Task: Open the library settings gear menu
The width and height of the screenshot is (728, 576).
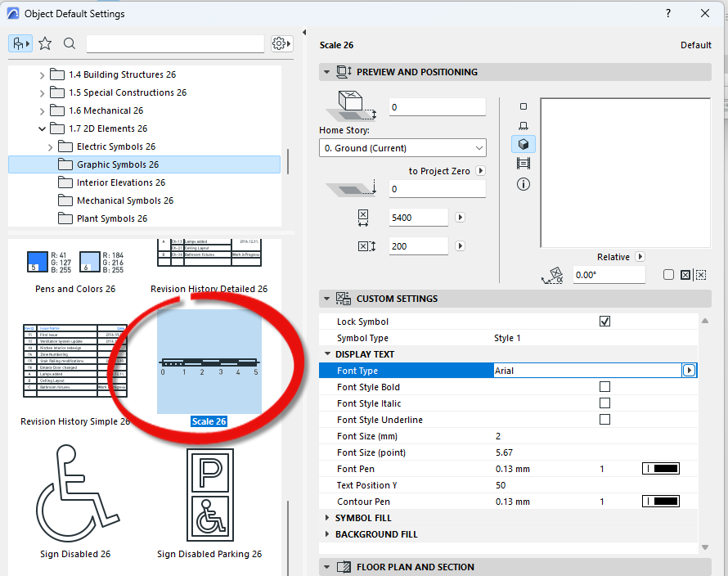Action: tap(281, 43)
